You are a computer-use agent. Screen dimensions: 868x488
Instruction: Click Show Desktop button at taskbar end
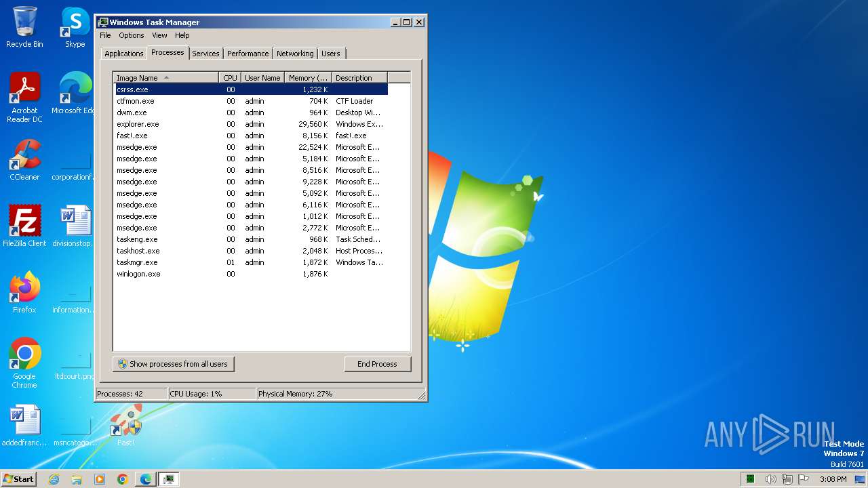861,479
